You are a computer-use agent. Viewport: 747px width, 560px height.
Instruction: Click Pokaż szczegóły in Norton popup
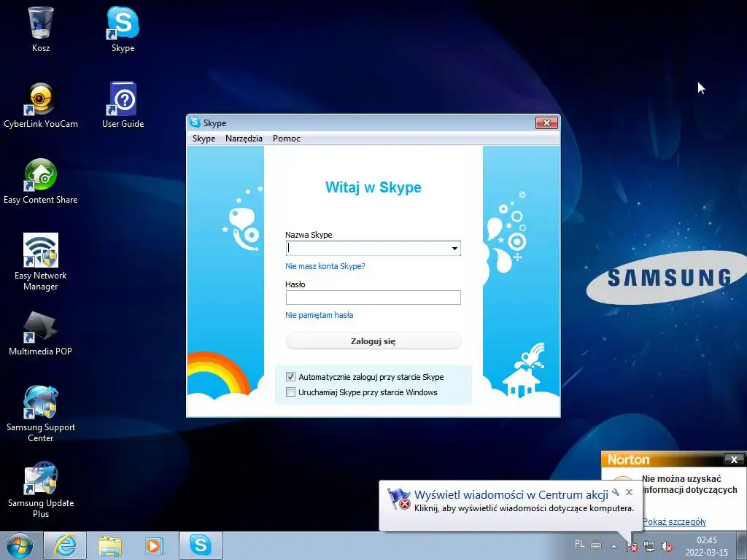coord(674,522)
